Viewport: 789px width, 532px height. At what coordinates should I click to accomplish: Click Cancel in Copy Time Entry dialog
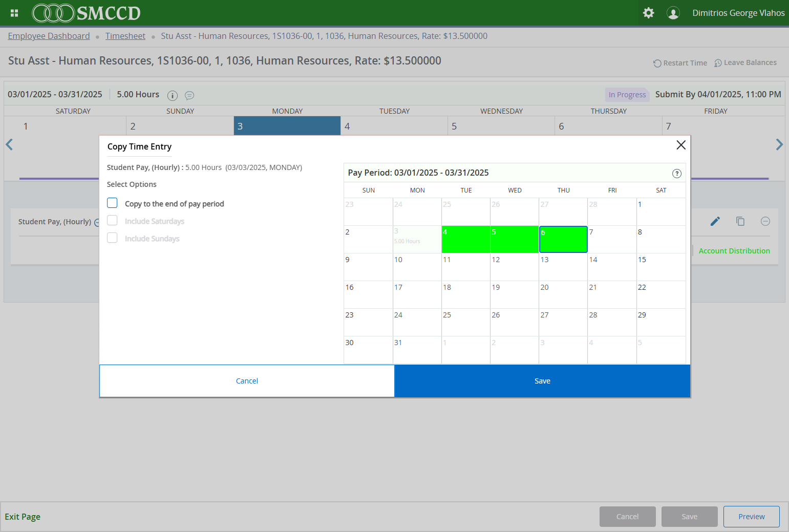(x=247, y=381)
